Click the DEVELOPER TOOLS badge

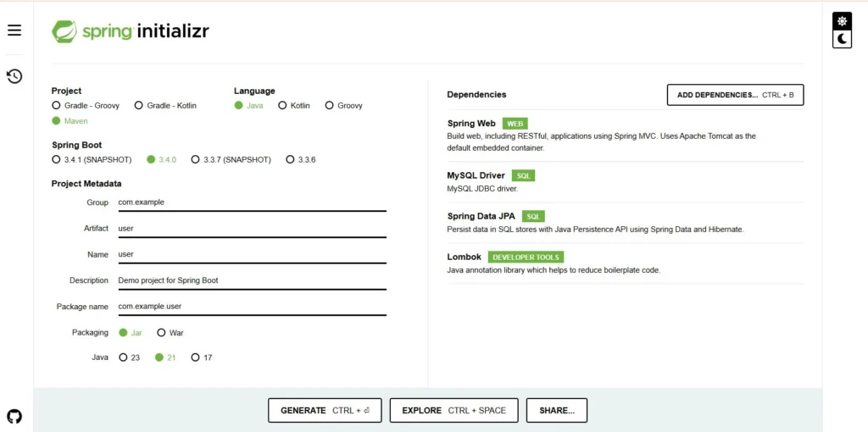click(x=526, y=258)
